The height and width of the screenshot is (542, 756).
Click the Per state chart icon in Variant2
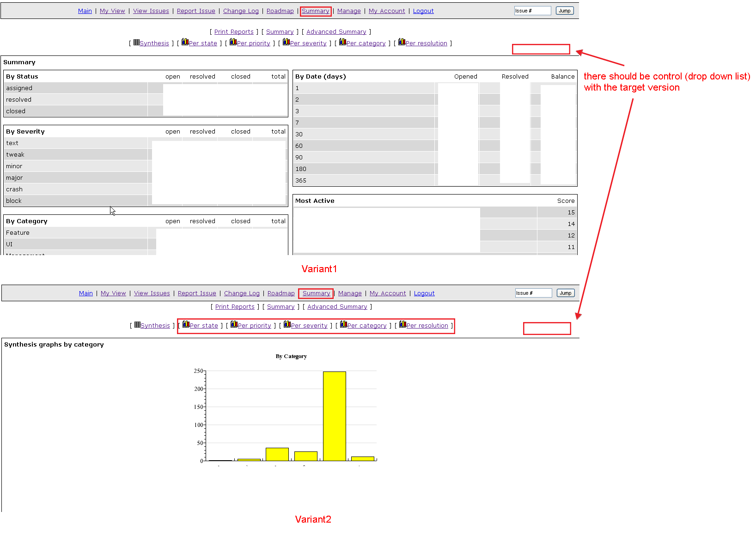pyautogui.click(x=186, y=324)
